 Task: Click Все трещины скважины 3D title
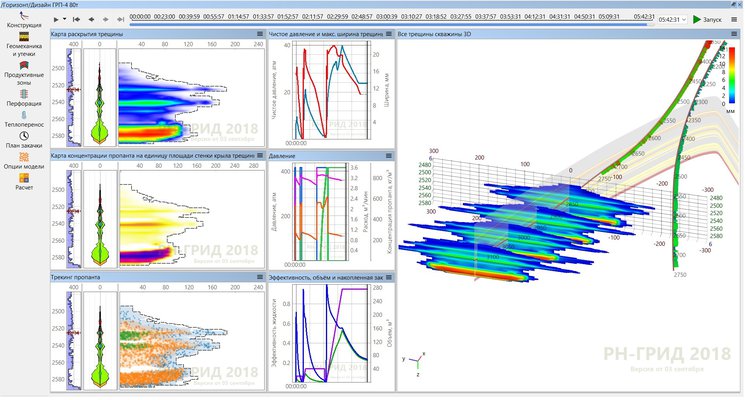click(x=434, y=34)
